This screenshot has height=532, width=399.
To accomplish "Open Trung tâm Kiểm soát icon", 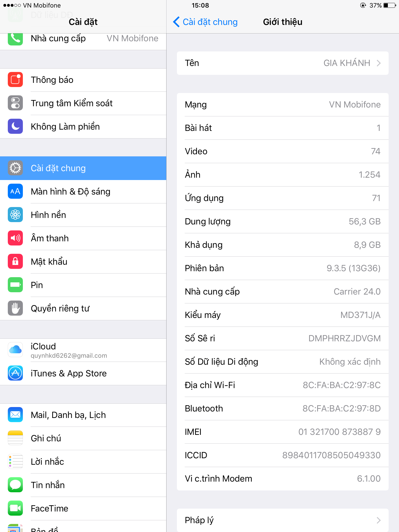I will (x=15, y=103).
